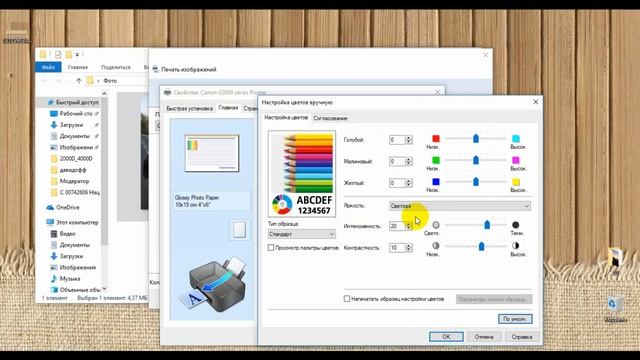Click the Голубой value input field
Image resolution: width=640 pixels, height=360 pixels.
[397, 140]
